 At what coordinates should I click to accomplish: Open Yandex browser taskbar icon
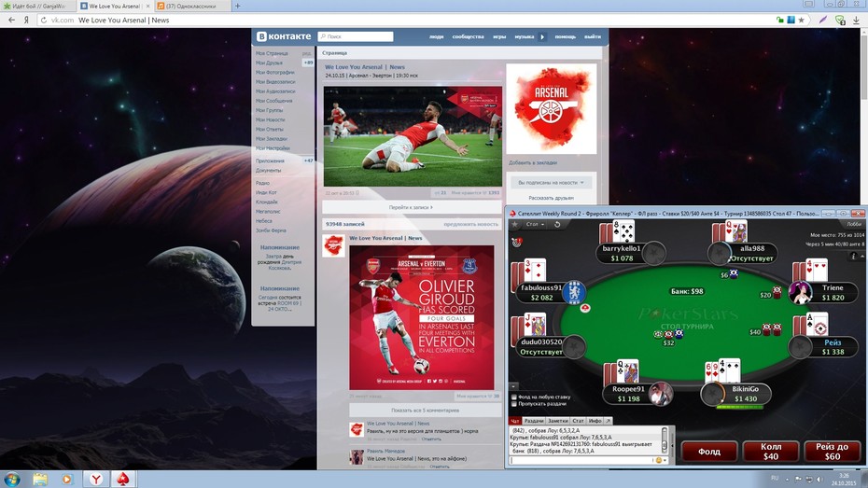96,480
